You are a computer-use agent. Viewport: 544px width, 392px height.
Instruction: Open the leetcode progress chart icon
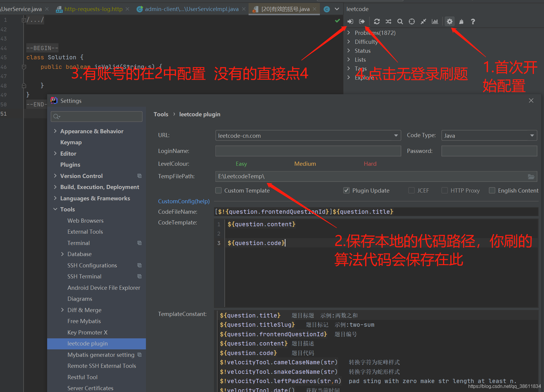pos(435,21)
